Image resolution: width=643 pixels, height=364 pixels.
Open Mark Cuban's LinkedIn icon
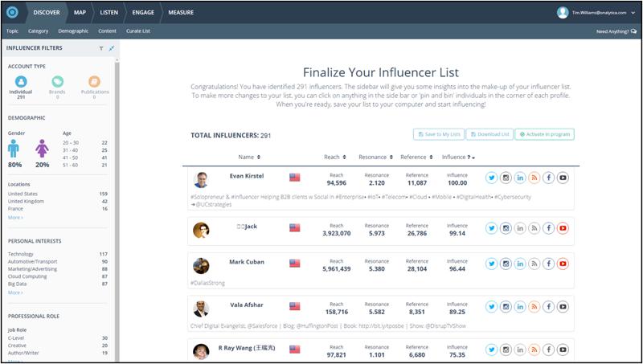[520, 264]
